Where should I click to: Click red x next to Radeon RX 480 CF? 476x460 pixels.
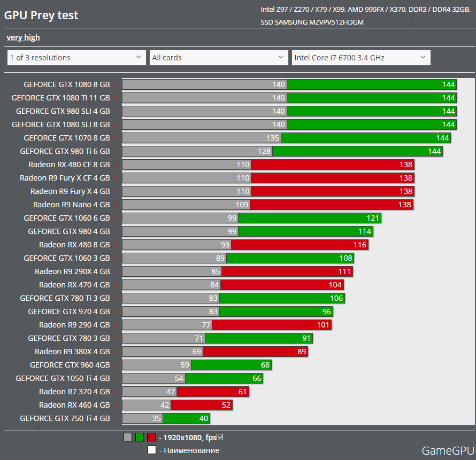115,165
